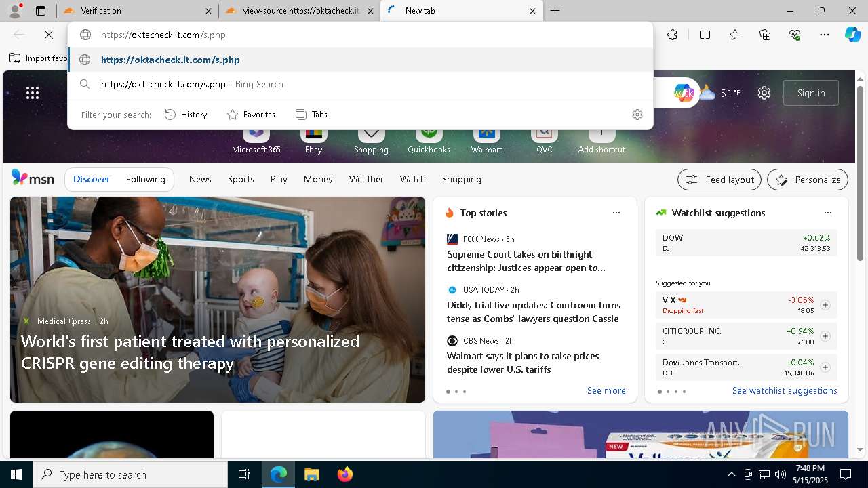Viewport: 868px width, 488px height.
Task: Open the Feed layout options
Action: (x=719, y=180)
